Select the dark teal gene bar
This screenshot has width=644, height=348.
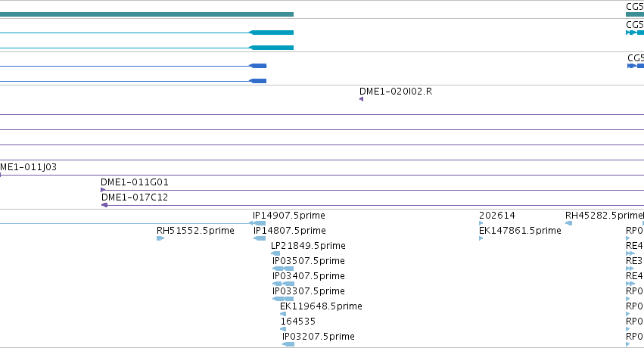point(147,14)
